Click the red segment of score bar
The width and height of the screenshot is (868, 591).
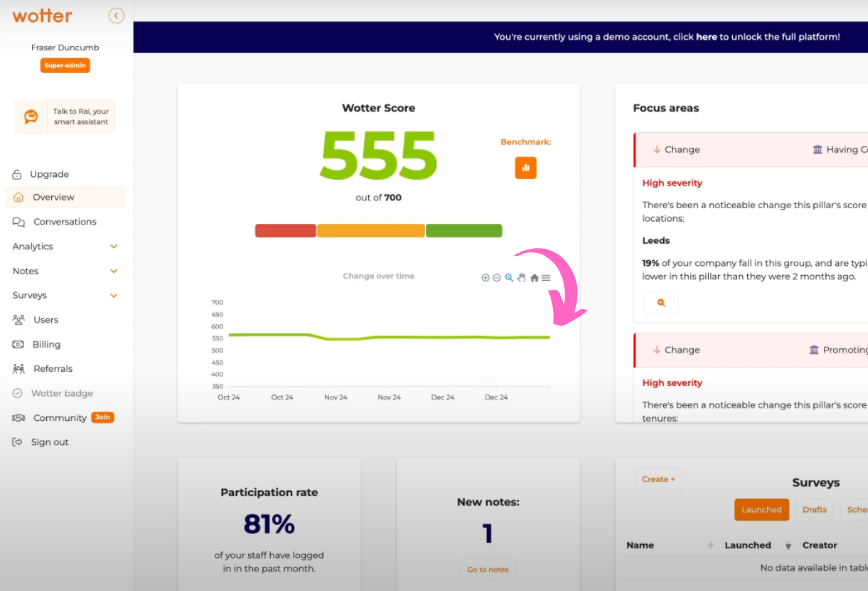[x=285, y=231]
